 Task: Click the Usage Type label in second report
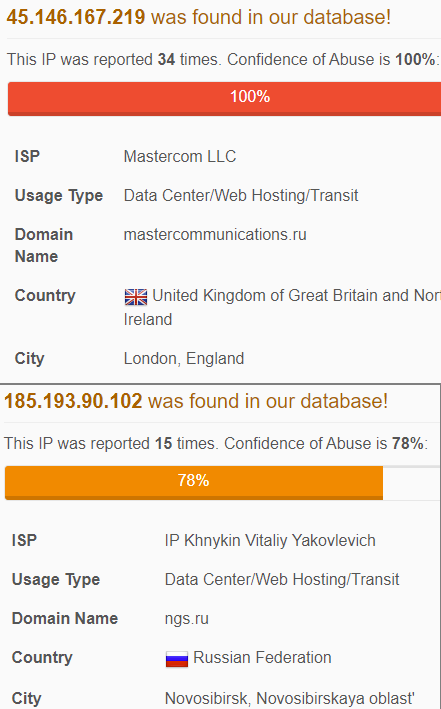pyautogui.click(x=56, y=580)
